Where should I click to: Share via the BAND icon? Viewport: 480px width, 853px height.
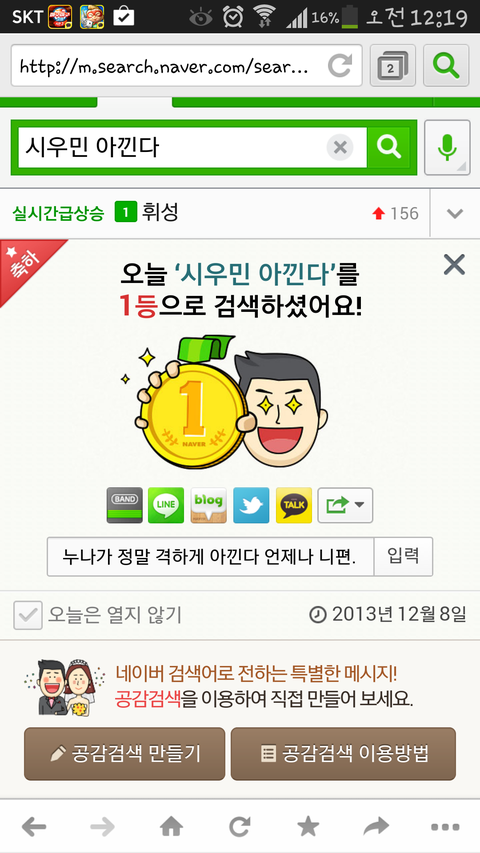point(125,505)
